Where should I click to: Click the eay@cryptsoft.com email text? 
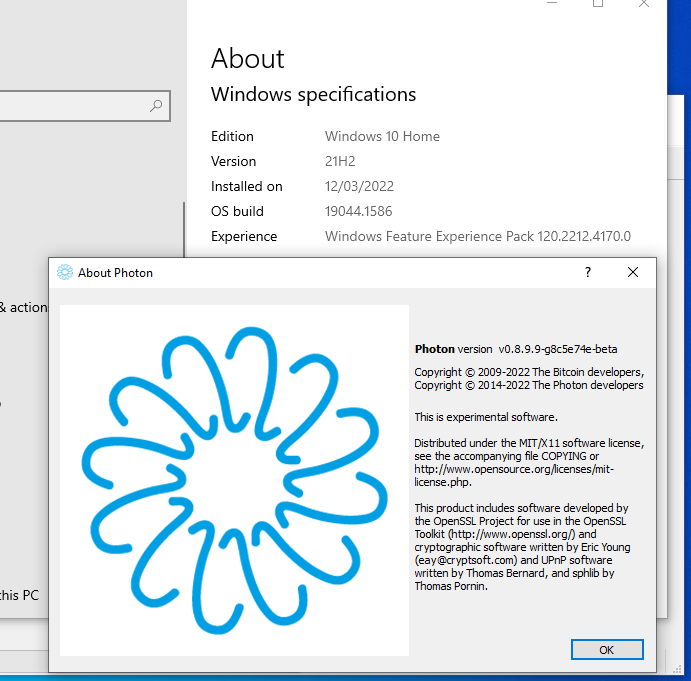tap(466, 560)
